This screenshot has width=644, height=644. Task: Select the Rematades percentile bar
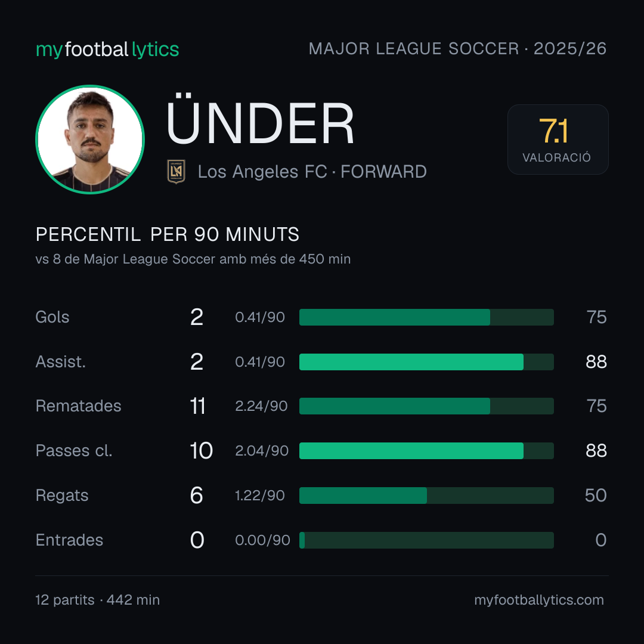coord(426,406)
